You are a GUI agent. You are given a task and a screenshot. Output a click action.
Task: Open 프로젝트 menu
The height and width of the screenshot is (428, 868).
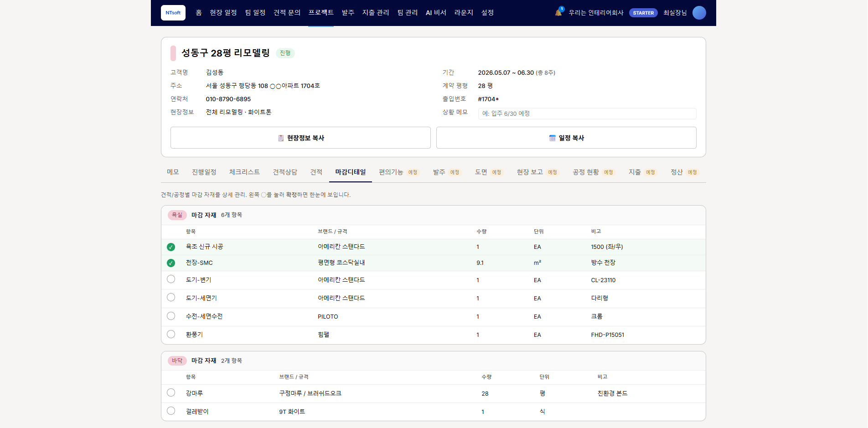tap(321, 13)
